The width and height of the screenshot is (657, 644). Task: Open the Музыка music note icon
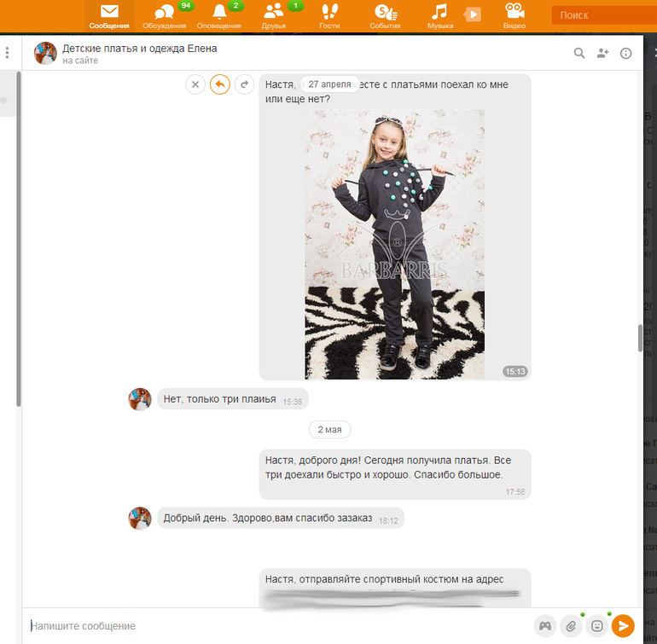tap(439, 15)
